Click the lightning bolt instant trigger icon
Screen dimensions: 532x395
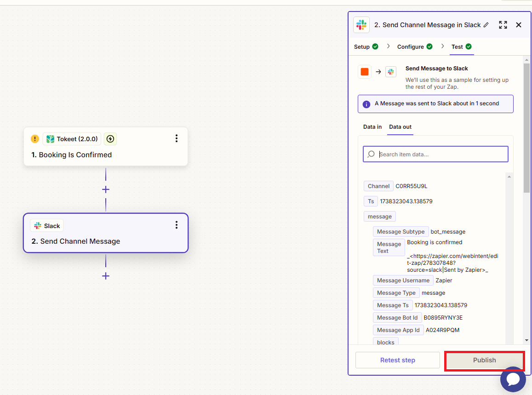(x=110, y=139)
